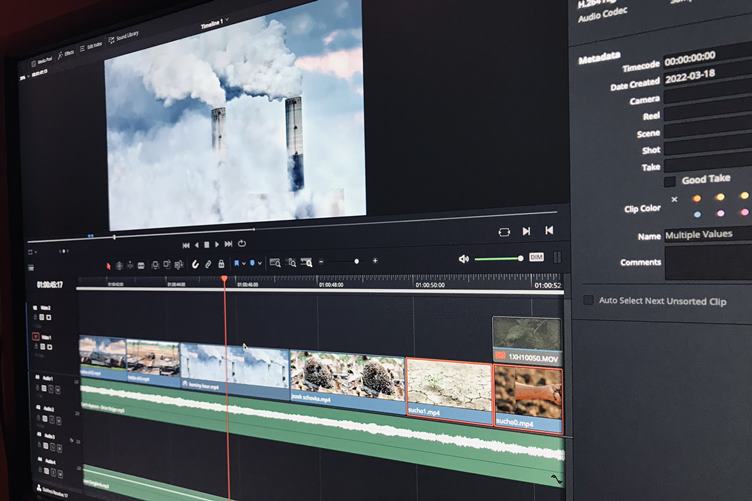Screen dimensions: 752x501
Task: Open the Timeline 1 dropdown
Action: tap(215, 23)
